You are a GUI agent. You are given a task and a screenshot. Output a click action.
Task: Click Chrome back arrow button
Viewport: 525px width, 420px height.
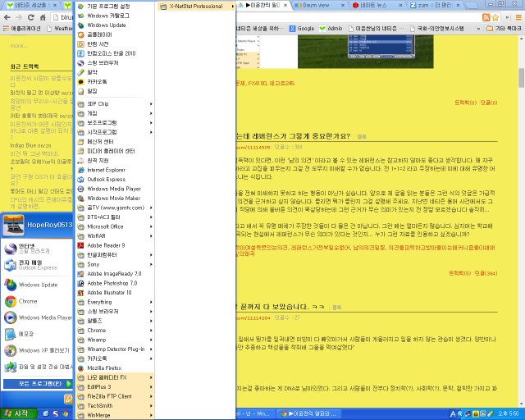7,17
